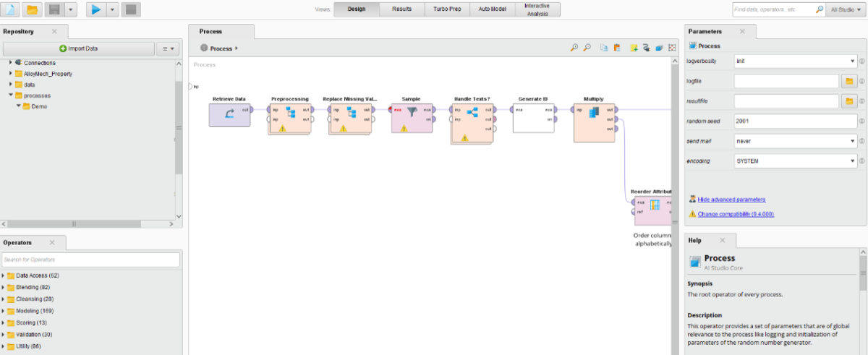
Task: Select the Reorder Attributes operator
Action: coord(654,210)
